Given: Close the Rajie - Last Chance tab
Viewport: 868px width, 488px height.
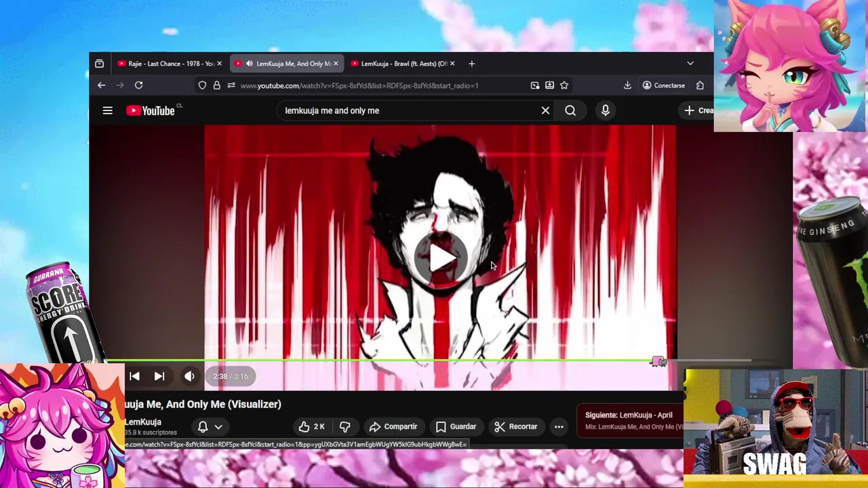Looking at the screenshot, I should coord(219,64).
